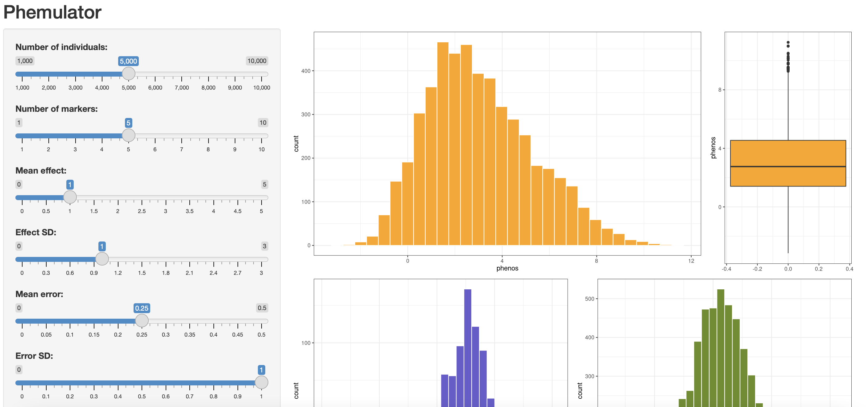Screen dimensions: 868x407
Task: Set markers slider at tick 8
Action: click(208, 136)
